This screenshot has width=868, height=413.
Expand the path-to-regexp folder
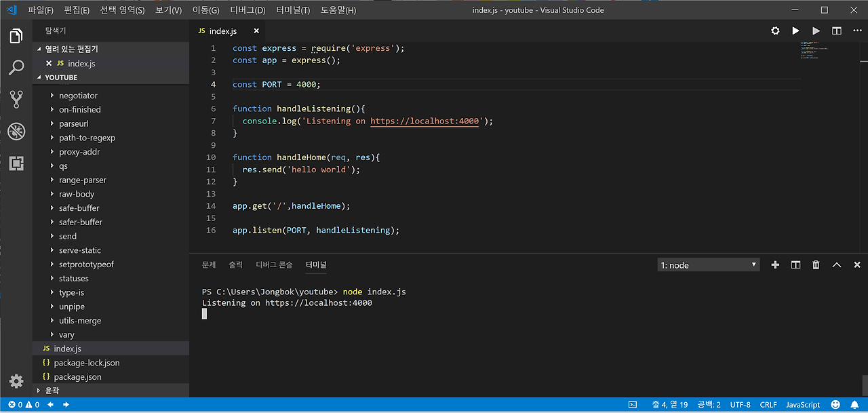click(87, 138)
